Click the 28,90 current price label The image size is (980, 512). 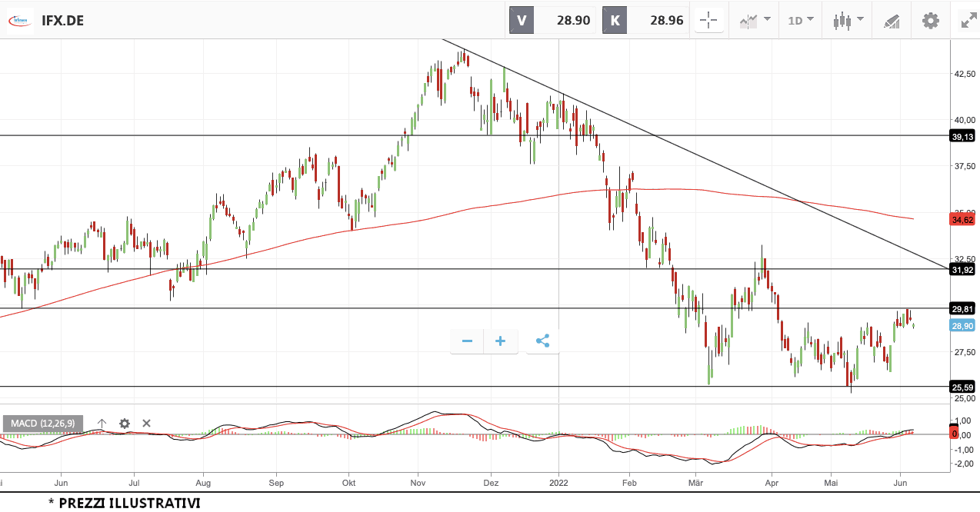pos(963,325)
